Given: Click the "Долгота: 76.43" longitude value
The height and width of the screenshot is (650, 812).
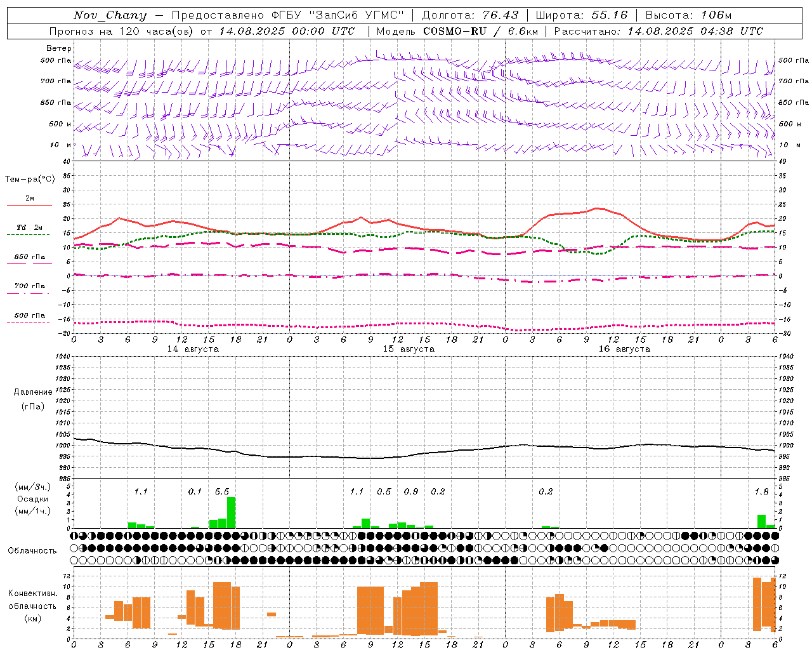Looking at the screenshot, I should (x=470, y=15).
